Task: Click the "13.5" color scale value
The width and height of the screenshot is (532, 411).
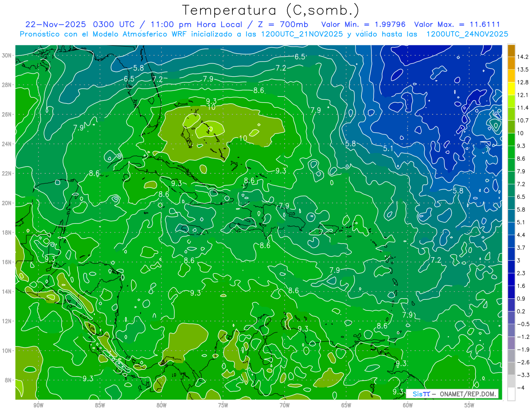Action: (523, 70)
